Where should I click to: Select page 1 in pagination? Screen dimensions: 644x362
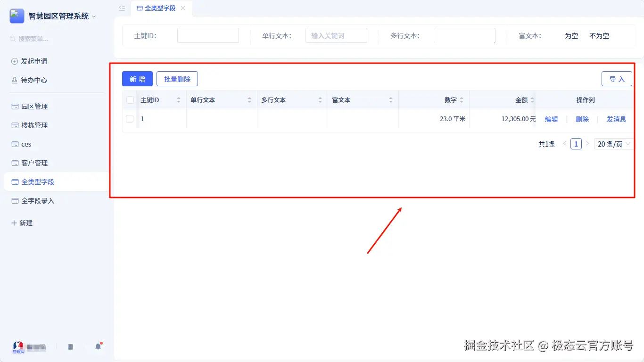(576, 144)
